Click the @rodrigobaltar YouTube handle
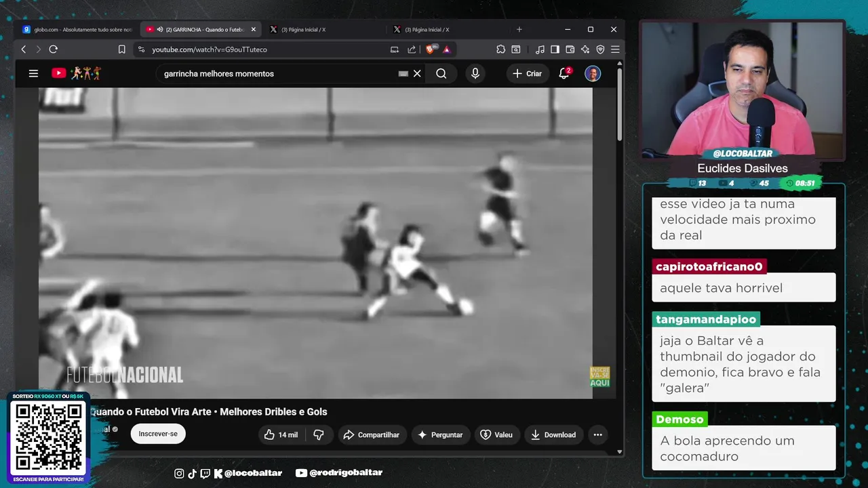This screenshot has width=868, height=488. [x=339, y=472]
